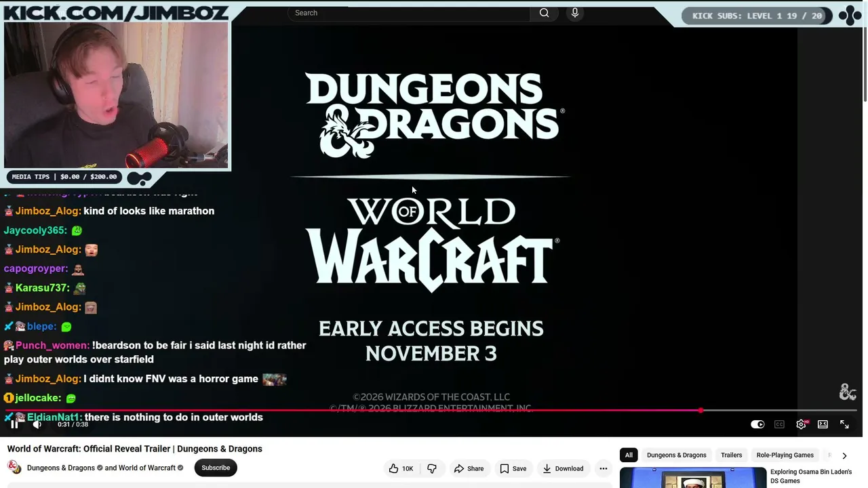The height and width of the screenshot is (488, 868).
Task: Click the Kick logo beside Media Tips
Action: [140, 178]
